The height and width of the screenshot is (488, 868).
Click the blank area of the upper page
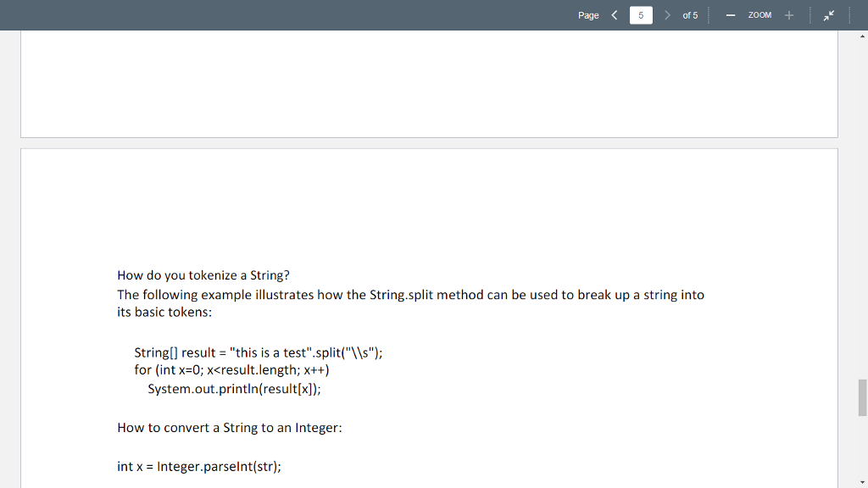[424, 83]
